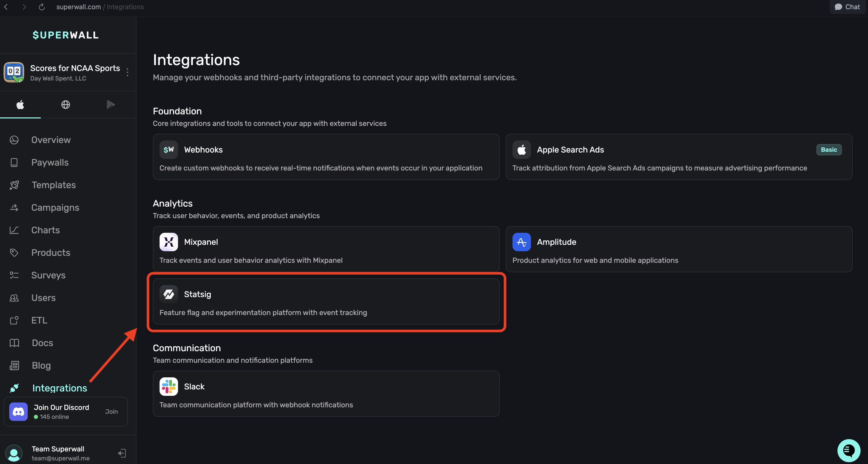Click the Products tag icon
Viewport: 868px width, 464px height.
14,253
